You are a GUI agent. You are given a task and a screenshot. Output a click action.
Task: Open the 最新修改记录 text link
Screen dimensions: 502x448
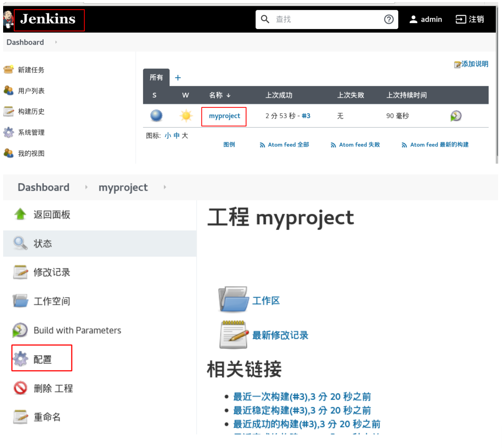pos(280,335)
